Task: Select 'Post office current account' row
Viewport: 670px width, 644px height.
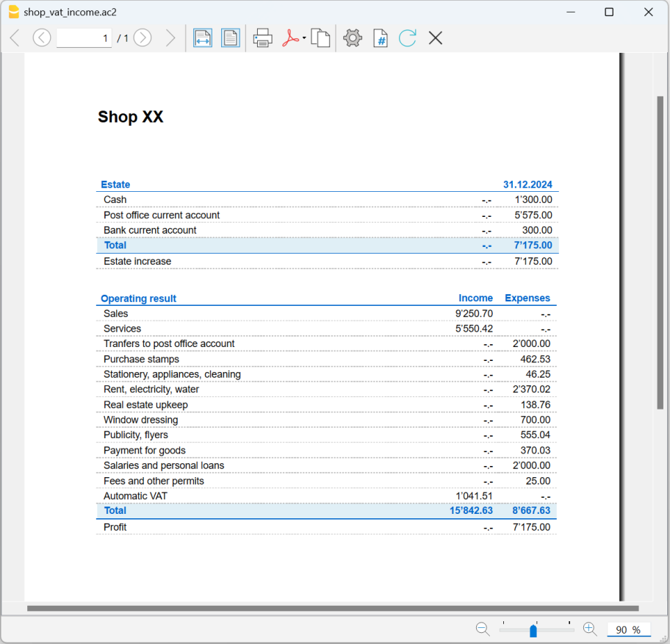Action: pos(162,215)
